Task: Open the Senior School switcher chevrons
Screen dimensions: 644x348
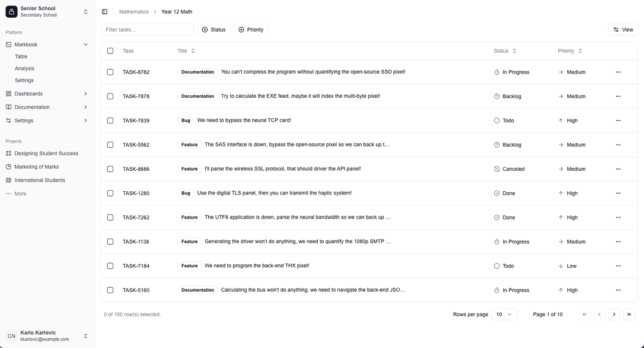Action: point(85,11)
